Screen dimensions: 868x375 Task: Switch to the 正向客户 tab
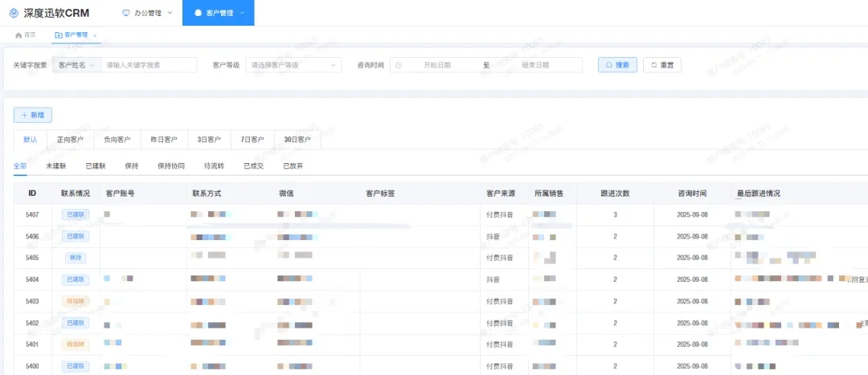70,140
